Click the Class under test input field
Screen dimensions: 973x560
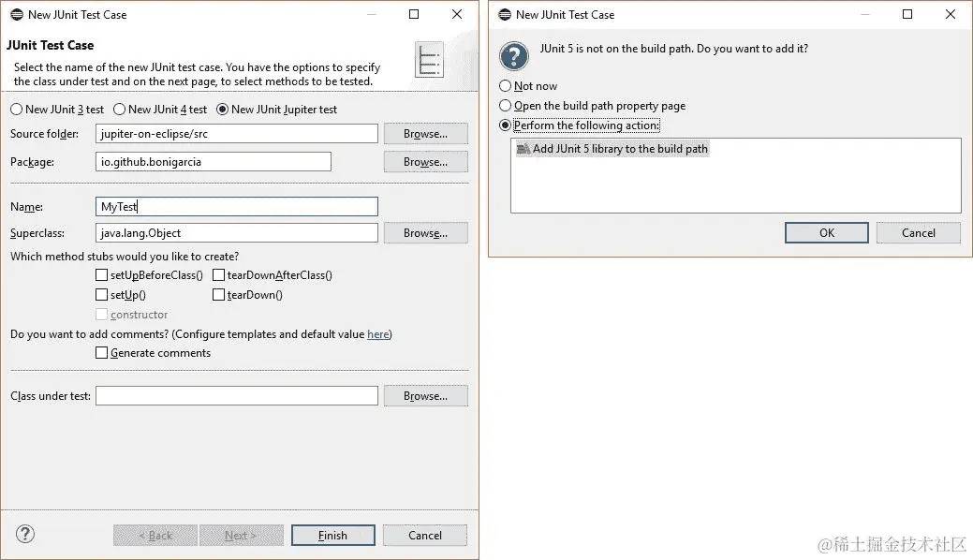pyautogui.click(x=236, y=396)
